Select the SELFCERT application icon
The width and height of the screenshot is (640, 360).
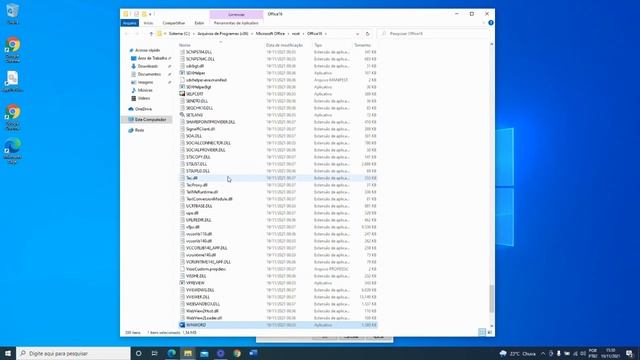click(x=182, y=94)
